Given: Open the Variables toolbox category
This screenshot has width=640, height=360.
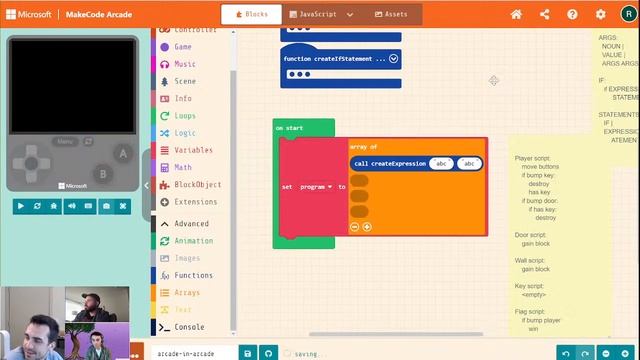Looking at the screenshot, I should [192, 150].
